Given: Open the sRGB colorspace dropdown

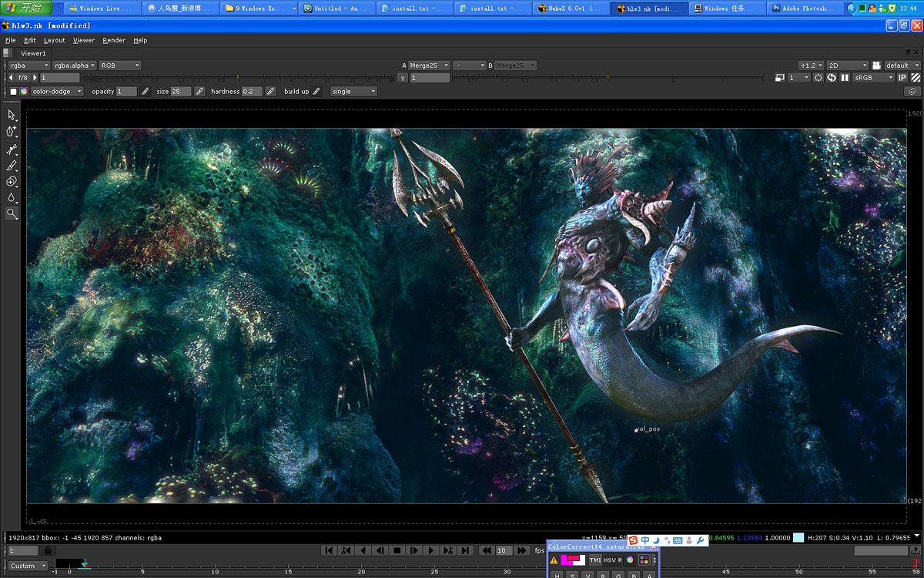Looking at the screenshot, I should pos(874,78).
